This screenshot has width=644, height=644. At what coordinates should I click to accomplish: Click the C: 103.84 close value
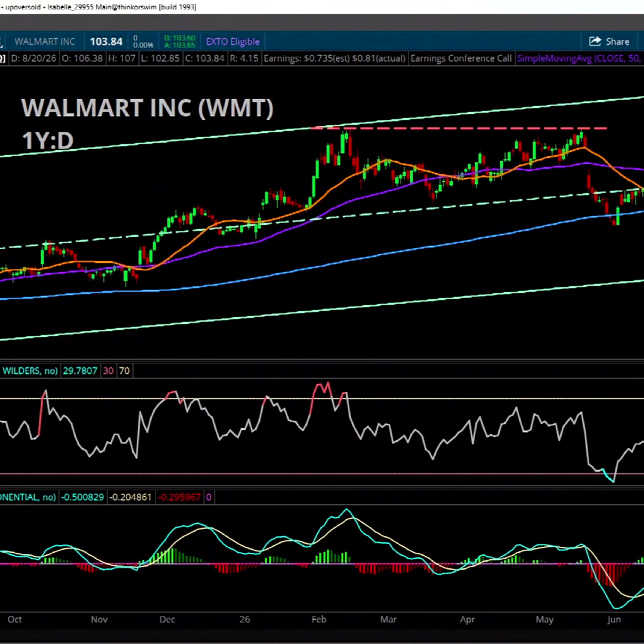click(205, 59)
